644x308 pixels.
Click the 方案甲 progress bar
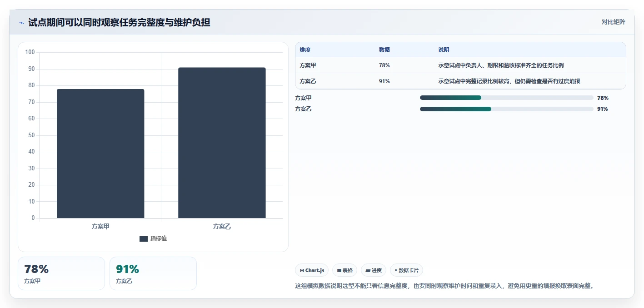[x=507, y=98]
